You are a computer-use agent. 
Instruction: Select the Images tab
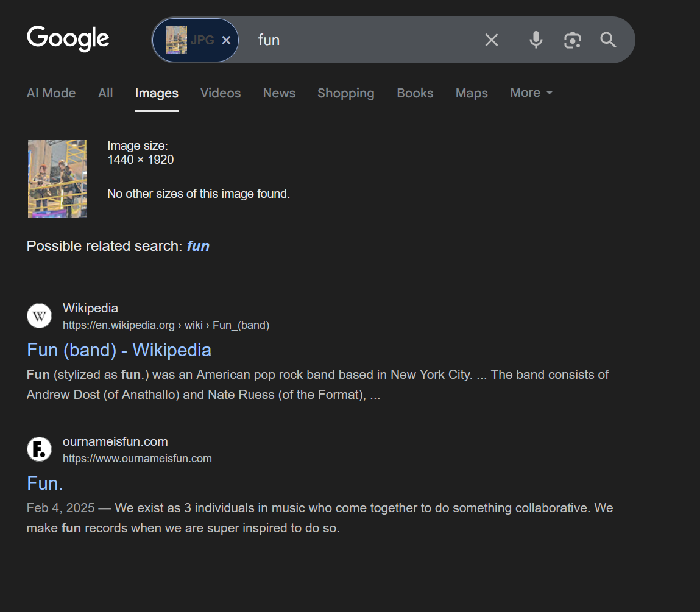tap(157, 93)
